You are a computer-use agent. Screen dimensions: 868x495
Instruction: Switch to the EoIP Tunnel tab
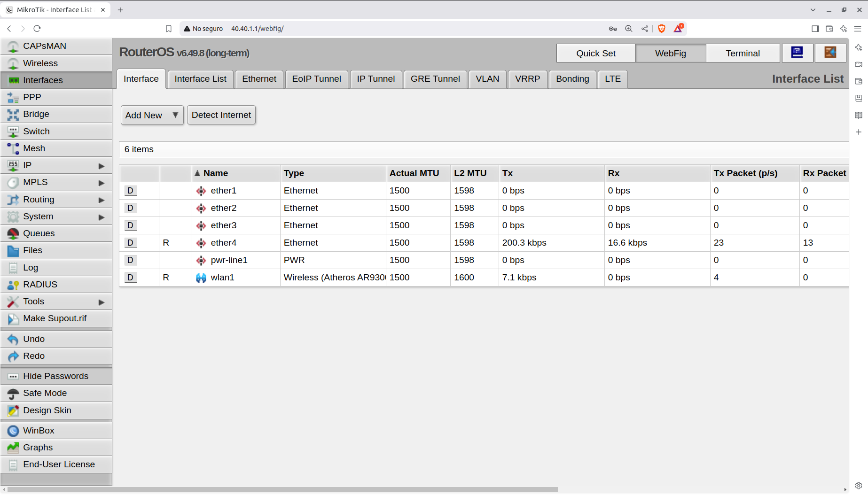click(316, 79)
